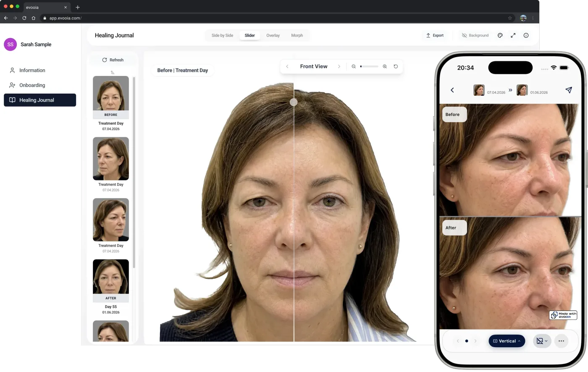Open the color palette theme icon
This screenshot has height=372, width=588.
(500, 35)
